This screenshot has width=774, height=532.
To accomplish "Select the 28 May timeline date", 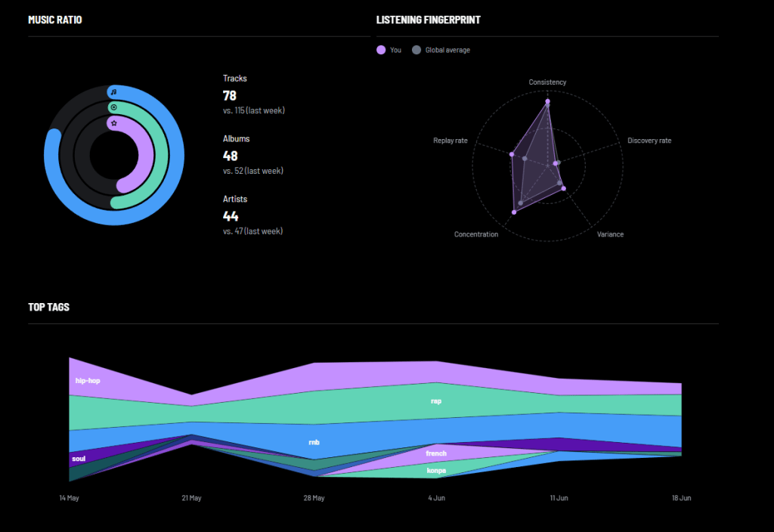I will (314, 498).
